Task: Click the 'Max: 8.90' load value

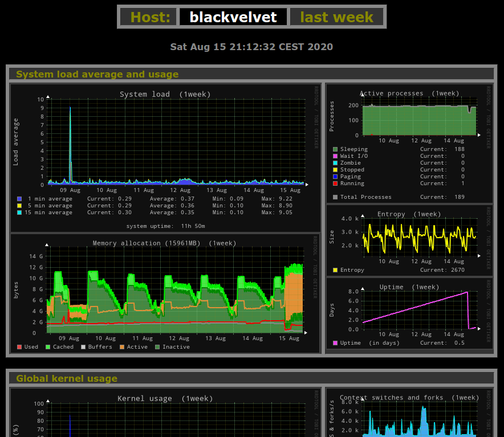Action: (x=277, y=206)
